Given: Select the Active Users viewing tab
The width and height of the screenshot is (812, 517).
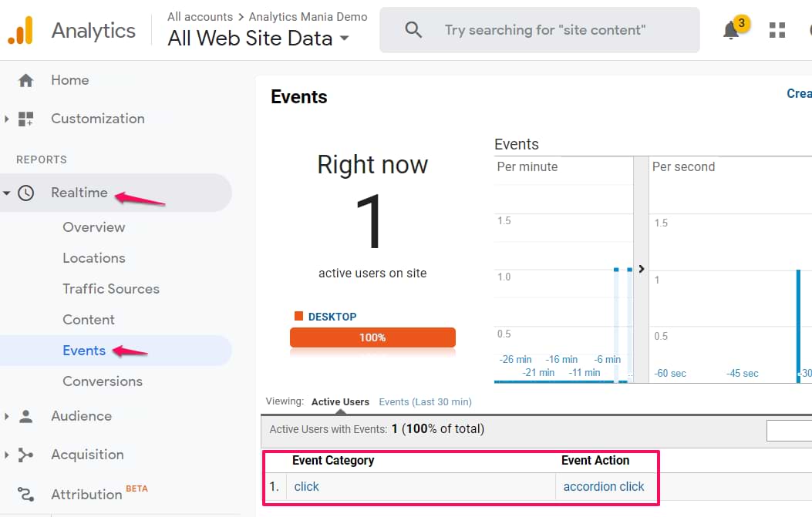Looking at the screenshot, I should [x=340, y=401].
